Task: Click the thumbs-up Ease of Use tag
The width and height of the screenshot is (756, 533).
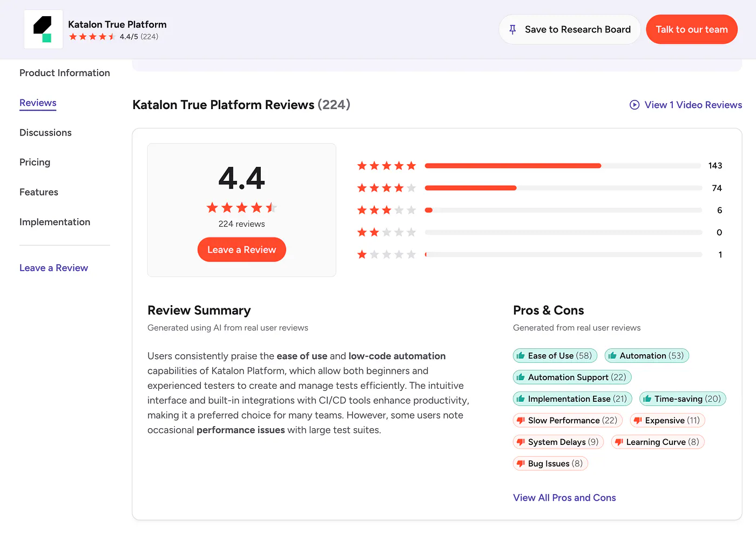Action: (x=555, y=355)
